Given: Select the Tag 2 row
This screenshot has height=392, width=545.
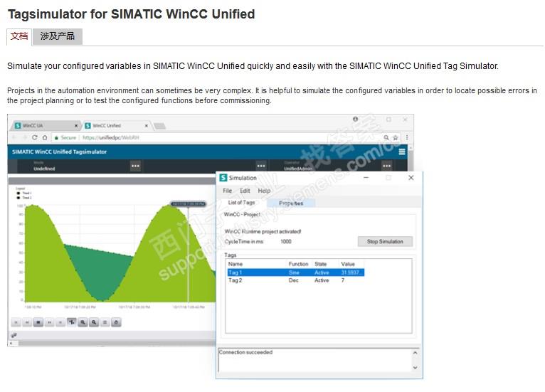Looking at the screenshot, I should (296, 280).
